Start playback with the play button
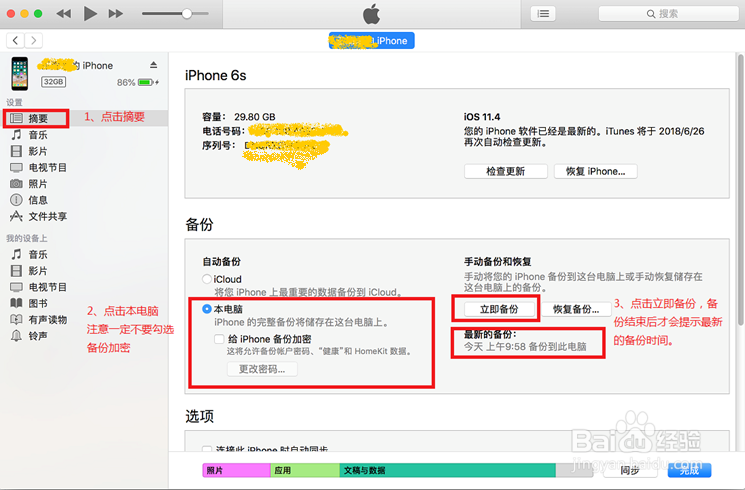Image resolution: width=745 pixels, height=490 pixels. 90,13
